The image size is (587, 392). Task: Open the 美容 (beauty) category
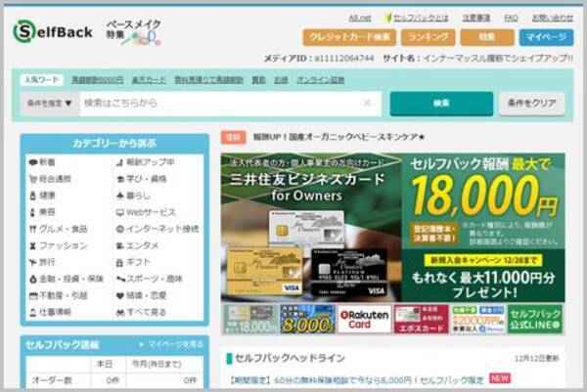click(47, 212)
